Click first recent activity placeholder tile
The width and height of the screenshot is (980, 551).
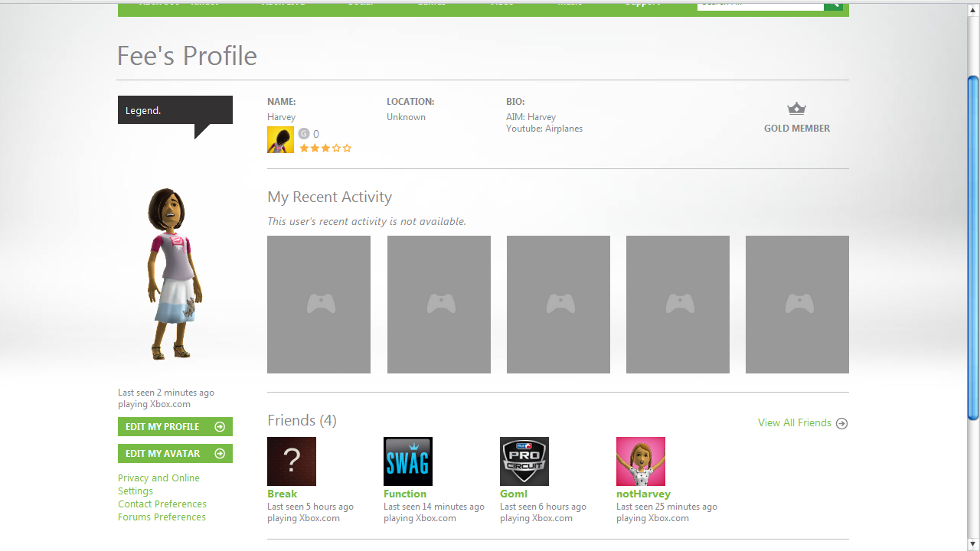pyautogui.click(x=318, y=305)
